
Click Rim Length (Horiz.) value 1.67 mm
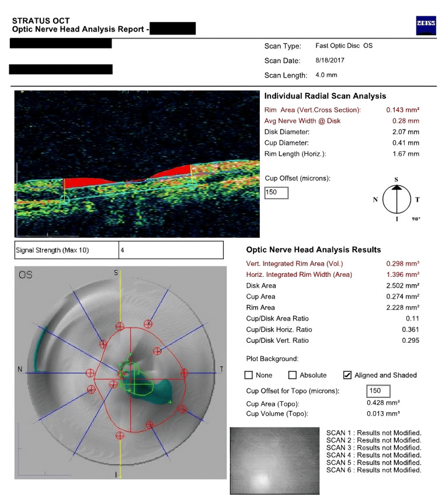[x=405, y=154]
